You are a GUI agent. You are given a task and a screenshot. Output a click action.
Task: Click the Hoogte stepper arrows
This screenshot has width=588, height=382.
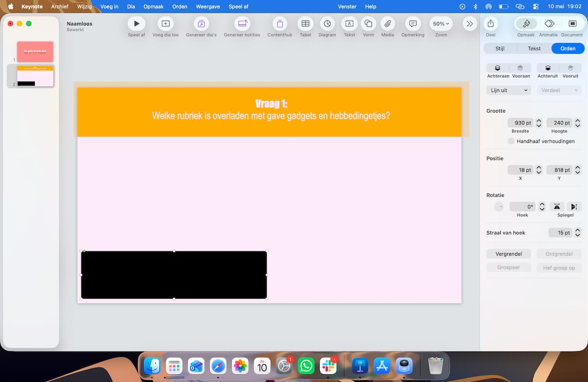point(578,123)
